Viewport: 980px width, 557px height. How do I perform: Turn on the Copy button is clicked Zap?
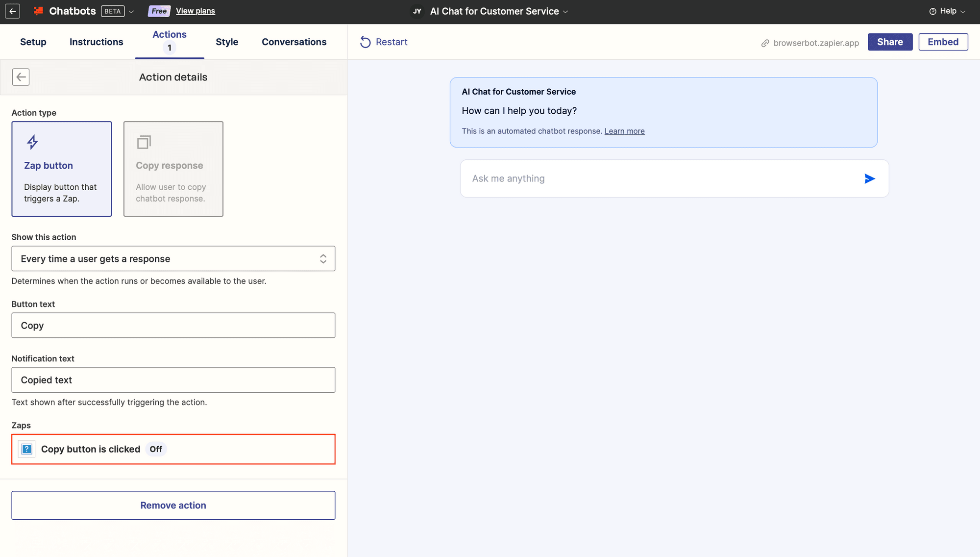click(x=156, y=449)
